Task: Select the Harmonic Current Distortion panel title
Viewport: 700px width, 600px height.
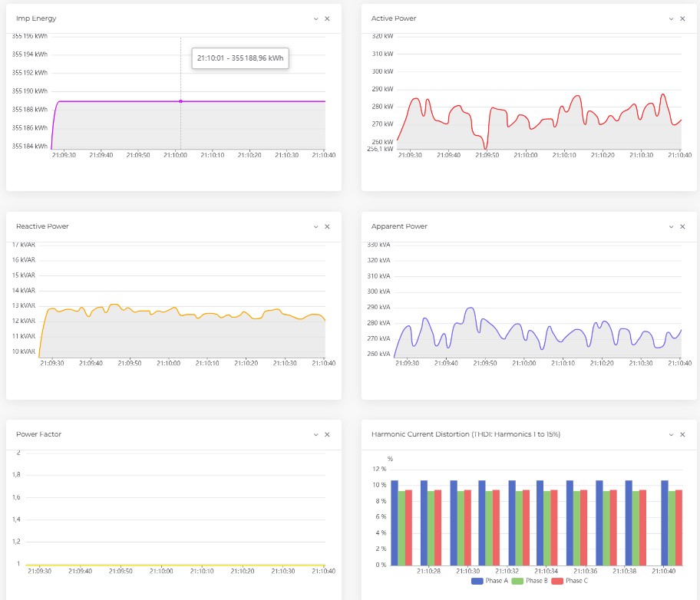Action: tap(465, 434)
